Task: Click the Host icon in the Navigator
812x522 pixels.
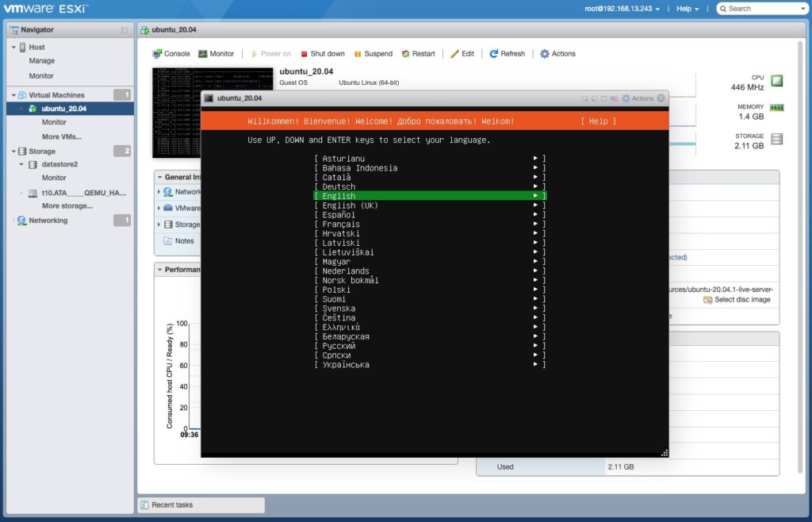Action: pos(23,47)
